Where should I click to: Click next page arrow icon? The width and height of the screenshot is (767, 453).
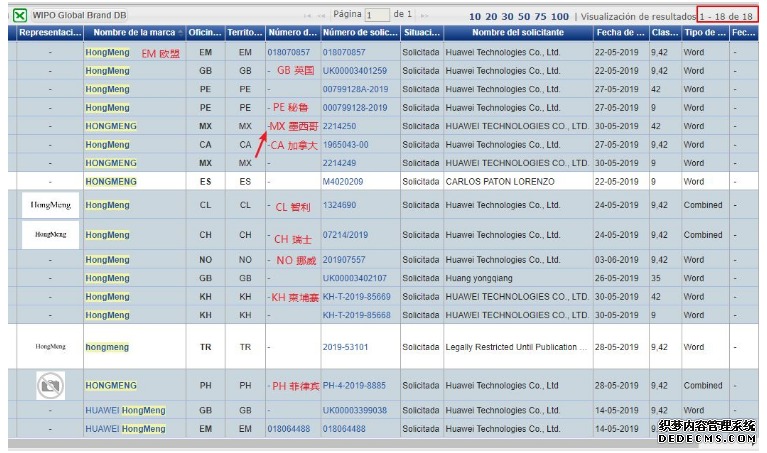[425, 16]
